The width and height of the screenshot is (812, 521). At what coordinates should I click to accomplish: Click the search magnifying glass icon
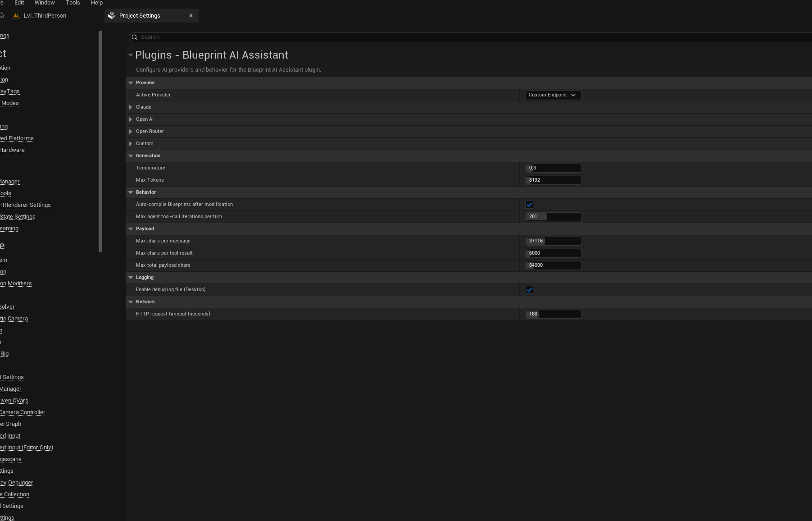(x=134, y=37)
